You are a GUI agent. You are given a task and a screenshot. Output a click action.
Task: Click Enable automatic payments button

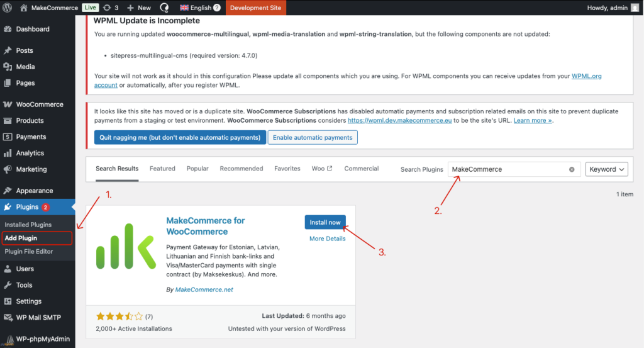[313, 137]
